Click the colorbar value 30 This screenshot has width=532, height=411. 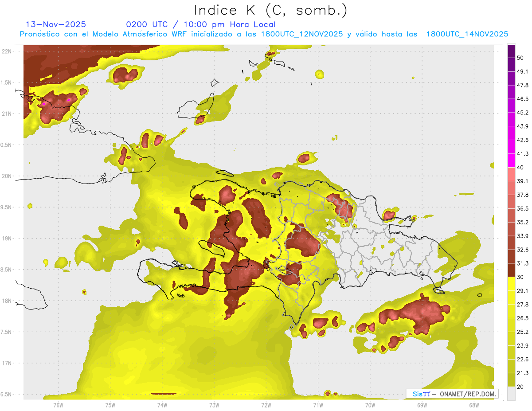click(520, 278)
